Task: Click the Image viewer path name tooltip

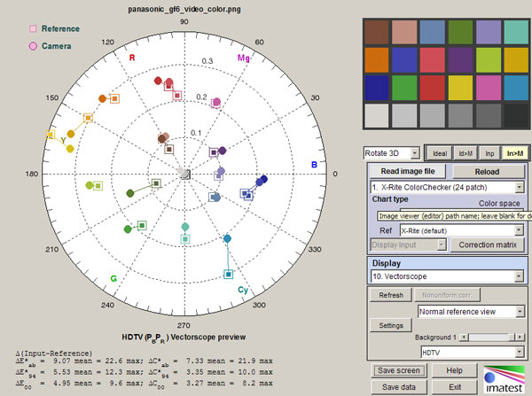Action: pos(454,216)
